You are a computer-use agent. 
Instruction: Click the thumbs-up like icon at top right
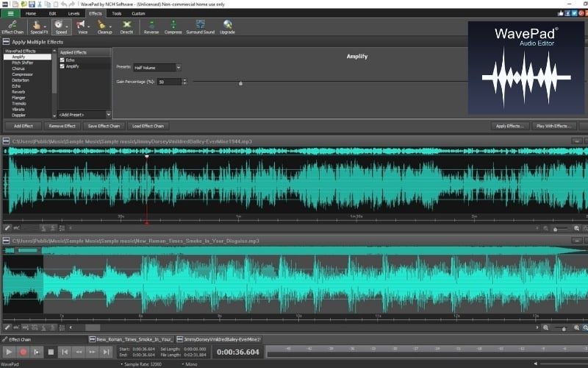tap(561, 13)
